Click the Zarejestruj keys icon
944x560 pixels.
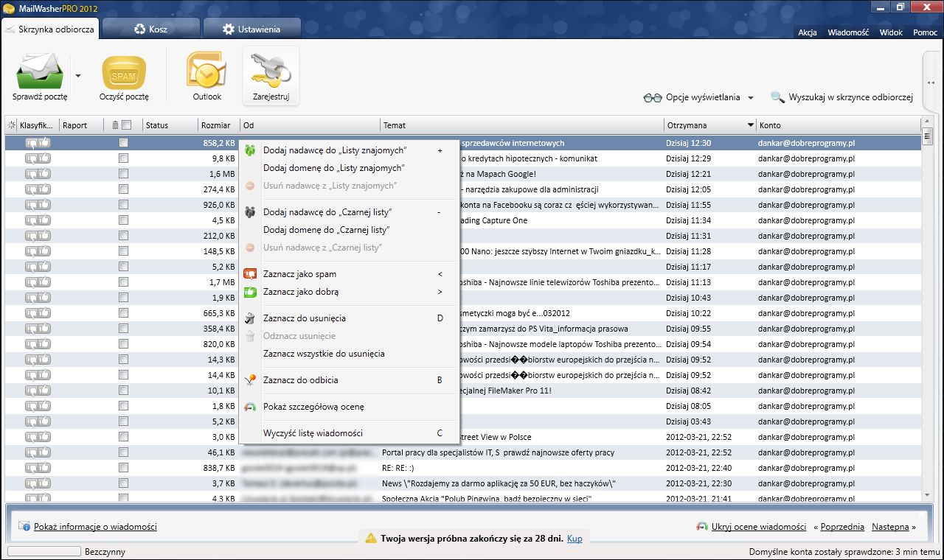pos(271,71)
